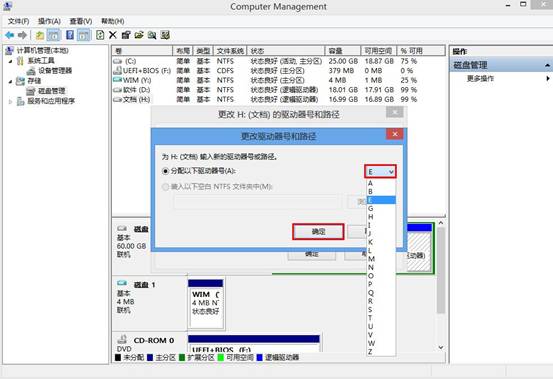Click the open folder toolbar icon
Viewport: 553px width, 379px height.
tap(139, 35)
